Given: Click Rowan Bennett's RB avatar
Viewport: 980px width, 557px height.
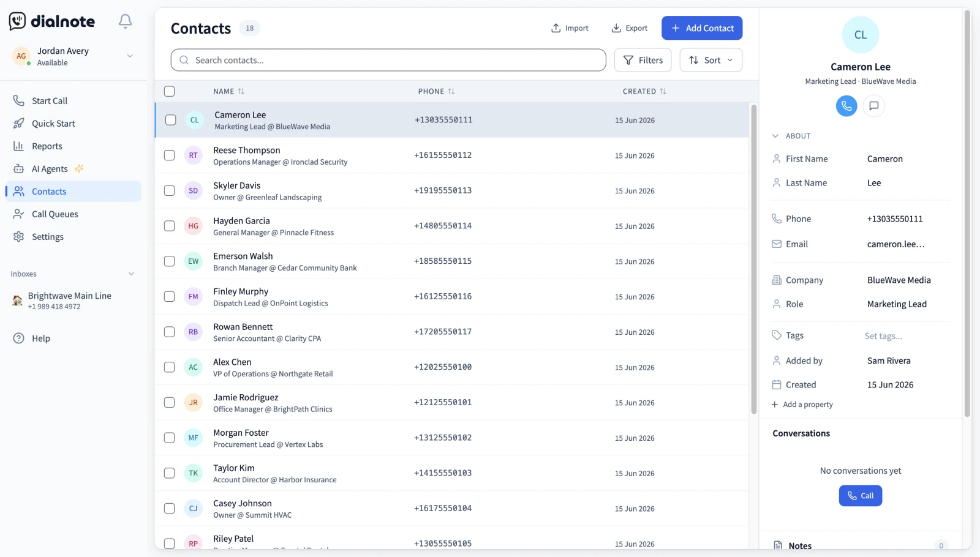Looking at the screenshot, I should tap(194, 332).
